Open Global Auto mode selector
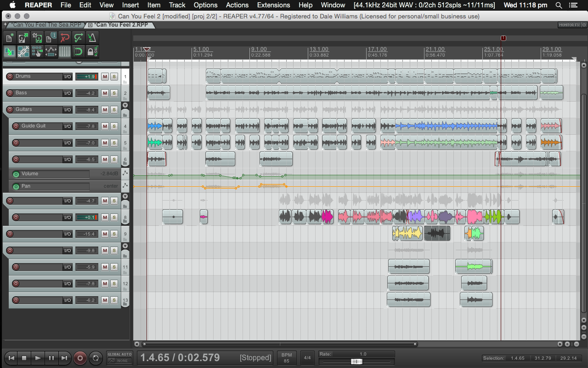 click(x=119, y=357)
